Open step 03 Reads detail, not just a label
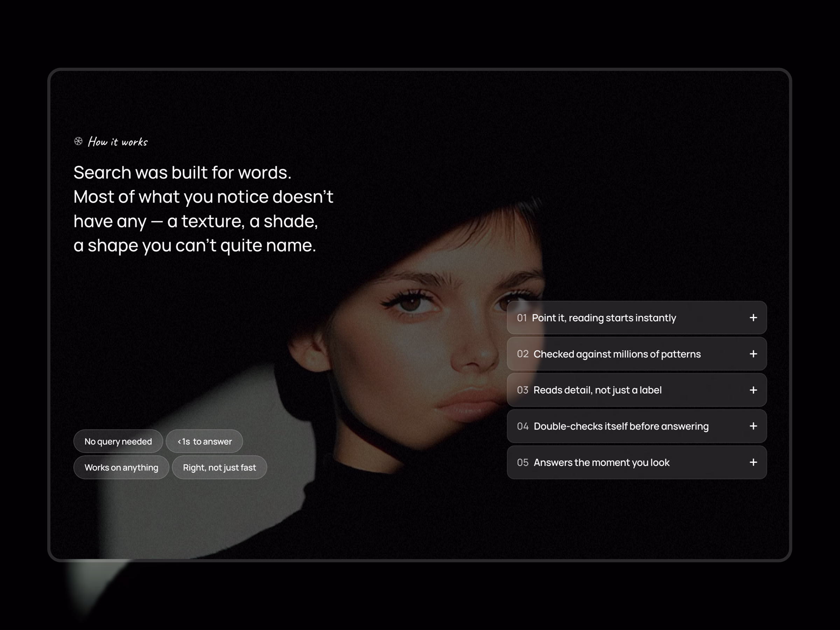Image resolution: width=840 pixels, height=630 pixels. tap(637, 390)
